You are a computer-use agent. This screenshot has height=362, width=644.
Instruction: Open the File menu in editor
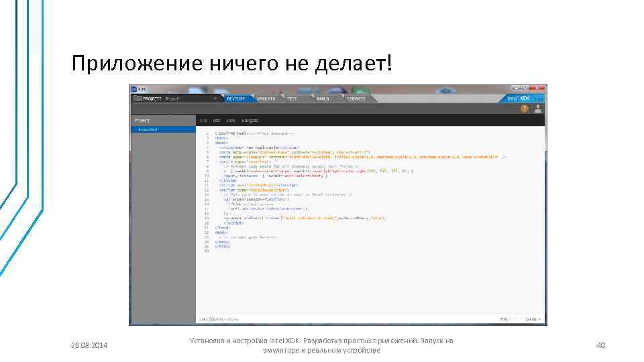[203, 121]
